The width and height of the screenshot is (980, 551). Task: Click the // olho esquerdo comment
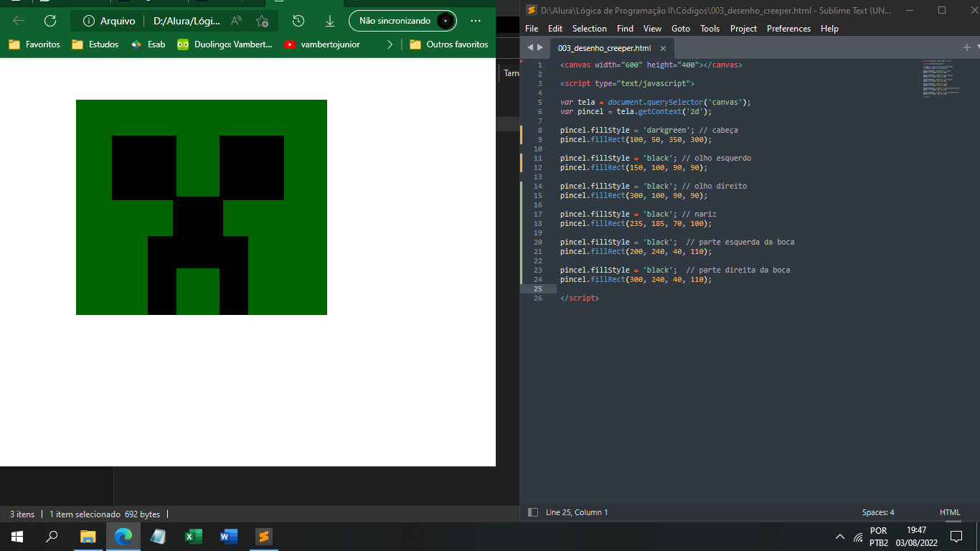pyautogui.click(x=716, y=158)
